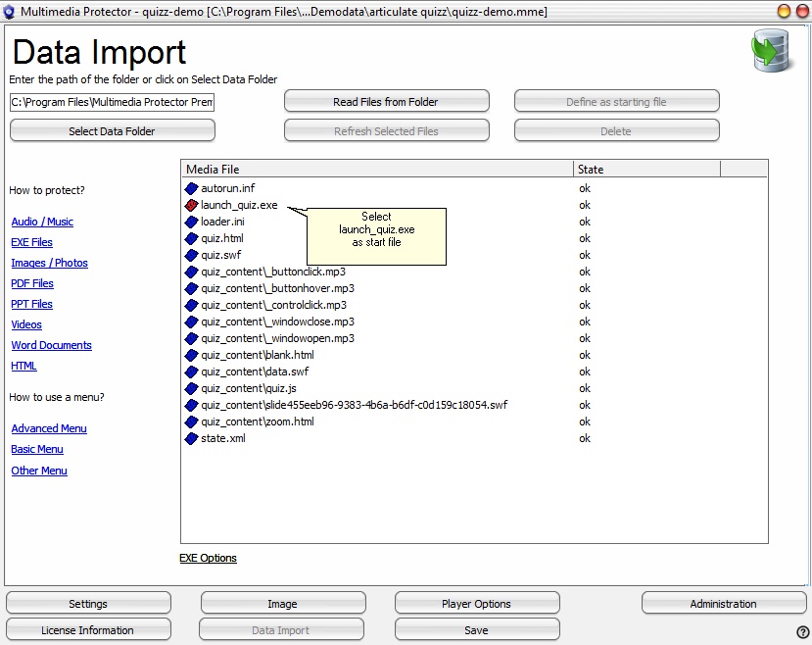
Task: Switch to the Player Options section
Action: tap(477, 604)
